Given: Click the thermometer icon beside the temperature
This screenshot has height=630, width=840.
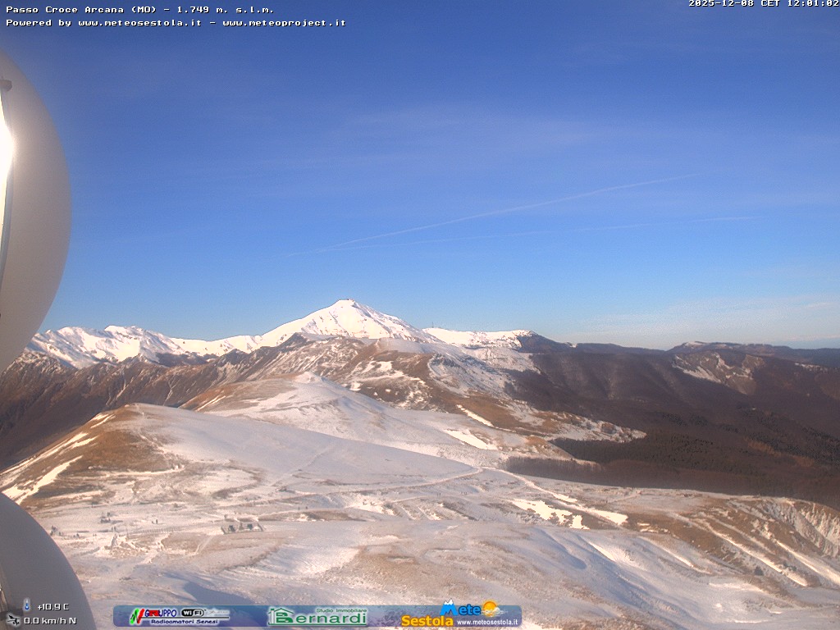Looking at the screenshot, I should tap(26, 605).
